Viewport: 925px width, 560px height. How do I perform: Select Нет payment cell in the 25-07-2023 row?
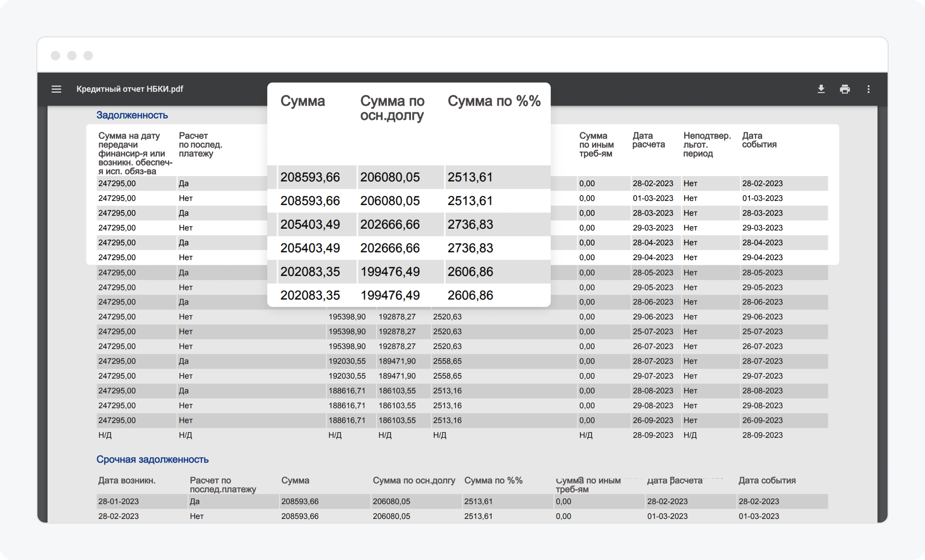185,332
